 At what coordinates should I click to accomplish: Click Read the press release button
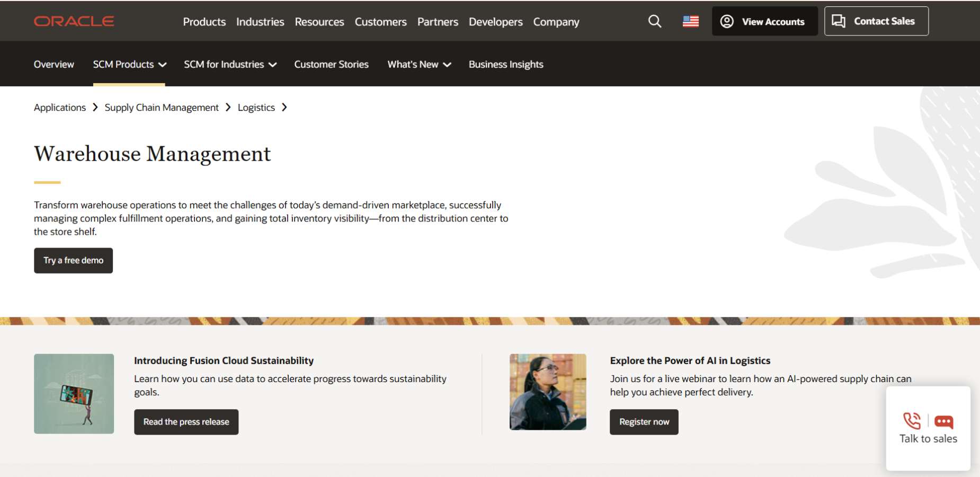(186, 422)
